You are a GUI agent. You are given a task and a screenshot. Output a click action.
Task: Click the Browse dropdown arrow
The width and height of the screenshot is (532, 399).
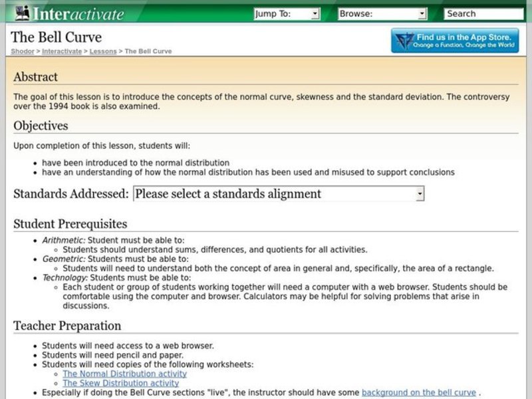[422, 13]
